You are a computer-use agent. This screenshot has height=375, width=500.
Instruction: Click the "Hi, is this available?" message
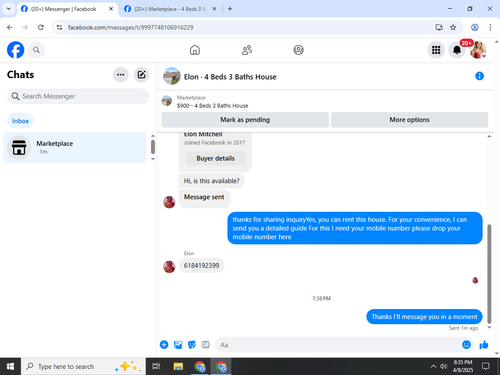click(212, 181)
